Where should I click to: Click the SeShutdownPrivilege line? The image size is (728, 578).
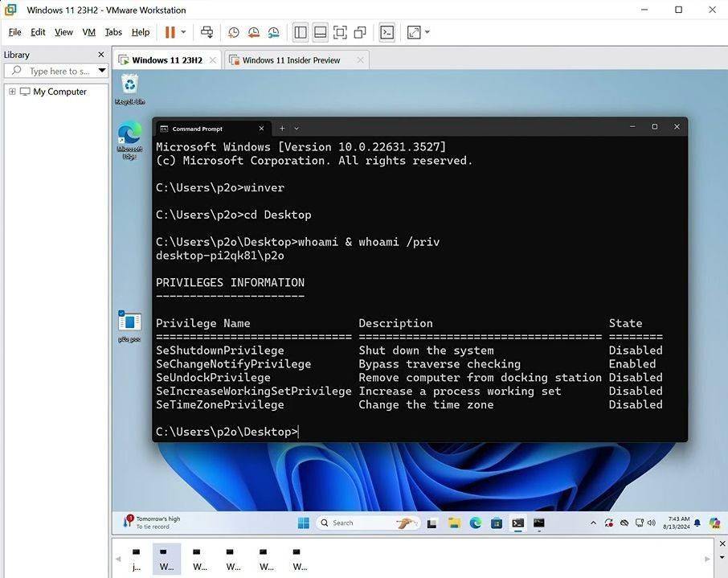click(409, 350)
